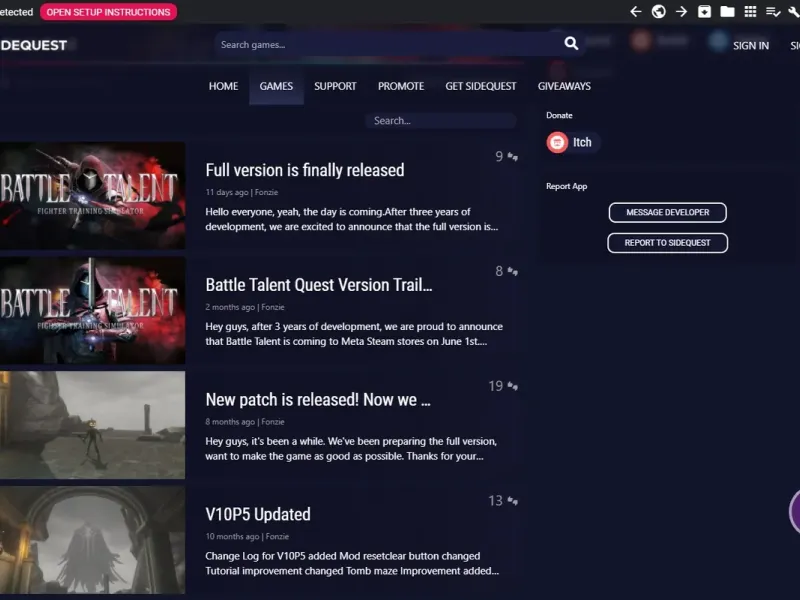
Task: Click the back arrow in SideQuest toolbar
Action: tap(635, 11)
